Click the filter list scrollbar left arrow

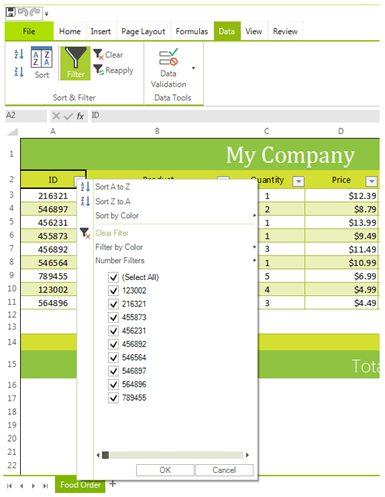pos(98,455)
